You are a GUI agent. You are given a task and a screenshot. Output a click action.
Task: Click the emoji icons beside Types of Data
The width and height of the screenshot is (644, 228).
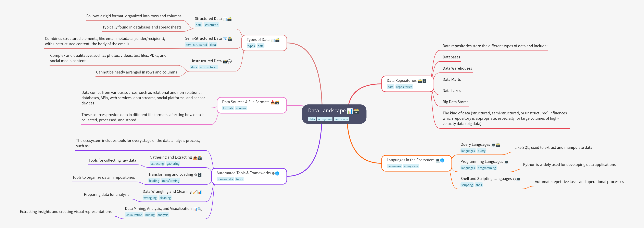tap(275, 40)
